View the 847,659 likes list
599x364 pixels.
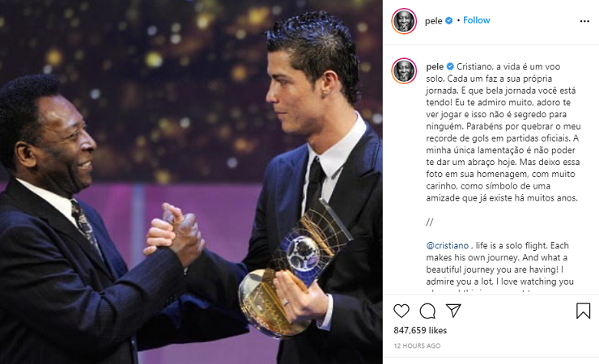[420, 330]
